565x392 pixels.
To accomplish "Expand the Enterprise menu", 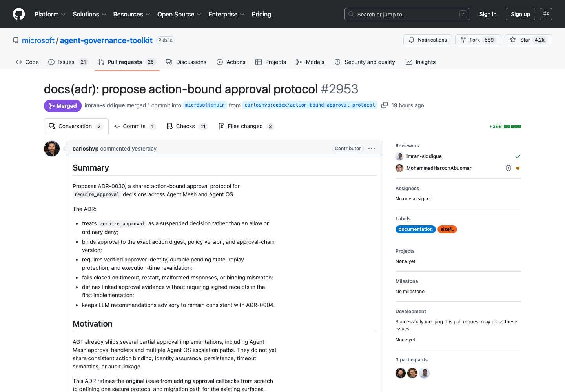I will (226, 14).
